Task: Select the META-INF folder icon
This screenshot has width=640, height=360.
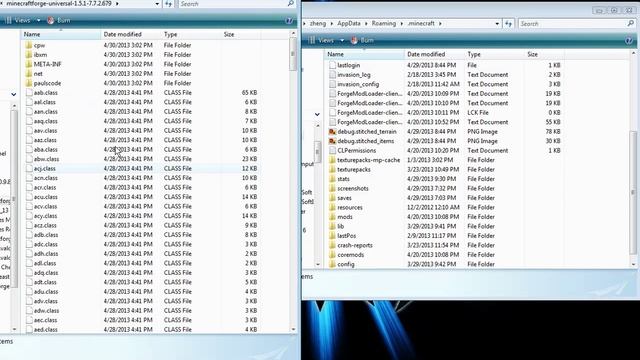Action: tap(29, 64)
